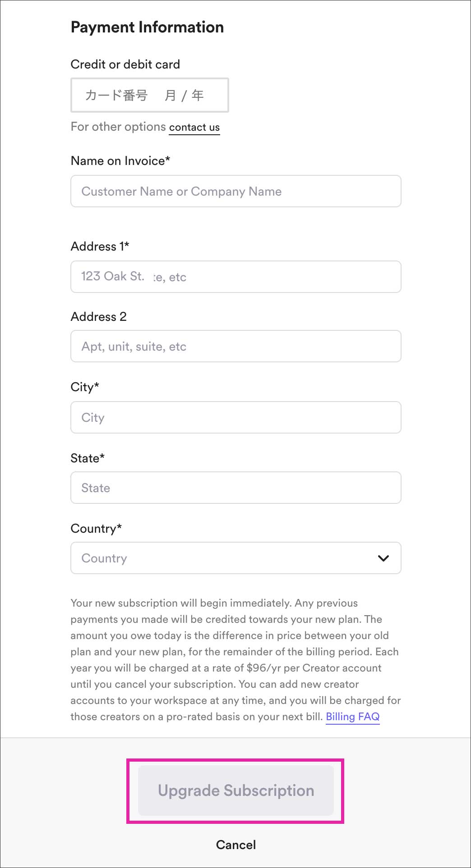The image size is (471, 868).
Task: Open the Country selection dropdown
Action: click(226, 558)
